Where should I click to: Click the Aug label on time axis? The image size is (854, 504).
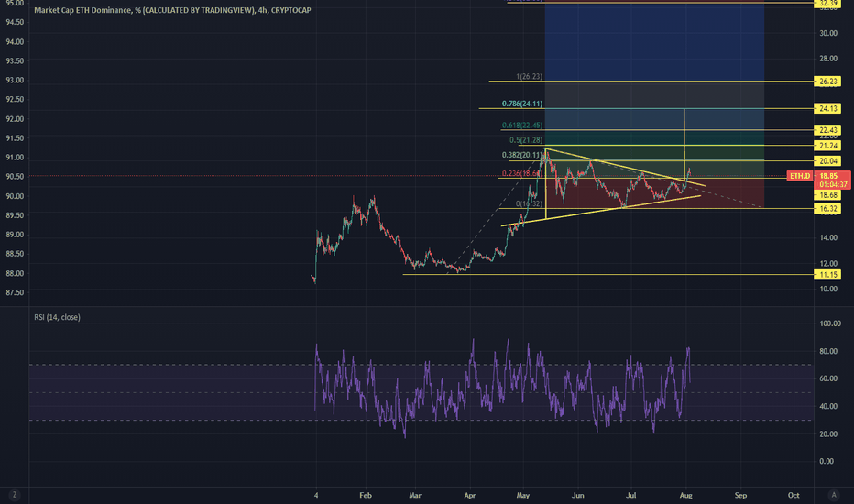(685, 495)
